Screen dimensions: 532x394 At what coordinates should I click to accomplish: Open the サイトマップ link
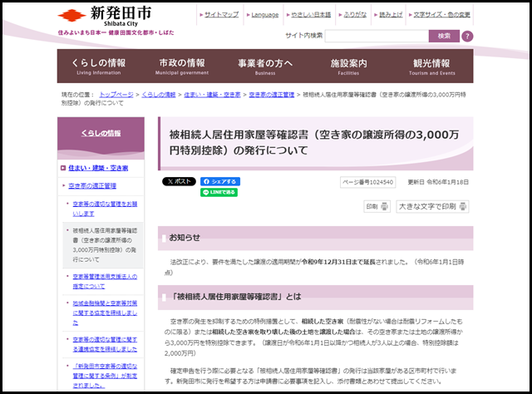[x=220, y=14]
